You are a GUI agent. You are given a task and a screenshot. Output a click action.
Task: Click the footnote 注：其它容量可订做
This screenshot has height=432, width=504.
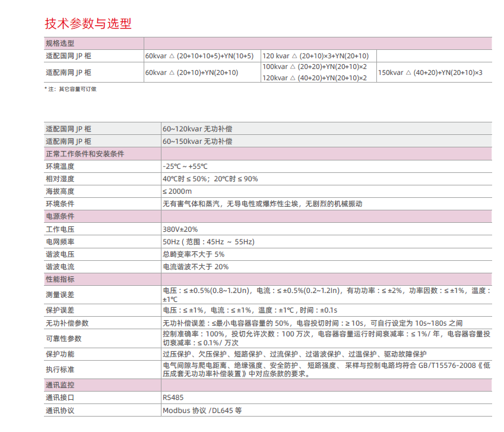[70, 89]
